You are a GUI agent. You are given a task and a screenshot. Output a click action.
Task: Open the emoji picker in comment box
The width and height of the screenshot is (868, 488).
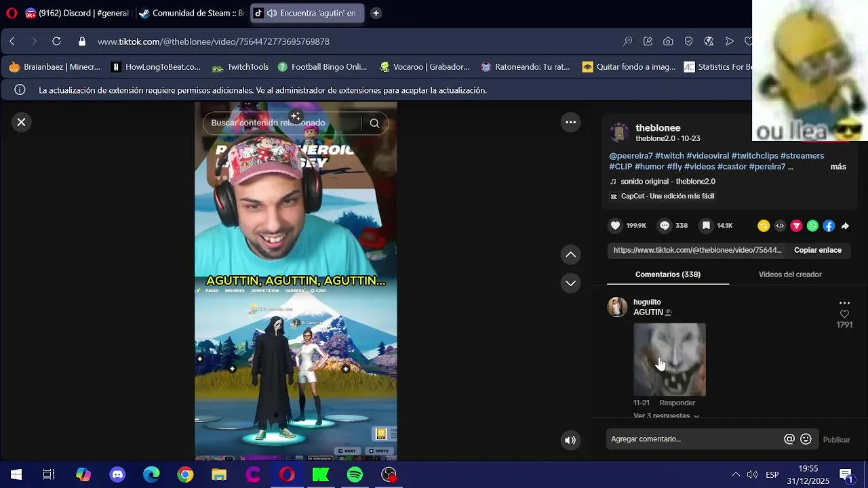[x=806, y=439]
